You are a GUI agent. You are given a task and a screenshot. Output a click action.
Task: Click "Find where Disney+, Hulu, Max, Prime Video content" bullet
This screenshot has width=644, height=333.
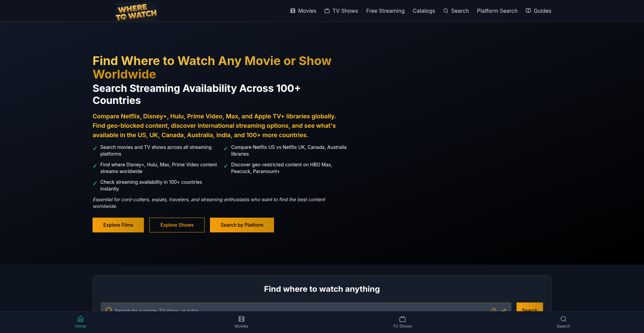click(159, 168)
